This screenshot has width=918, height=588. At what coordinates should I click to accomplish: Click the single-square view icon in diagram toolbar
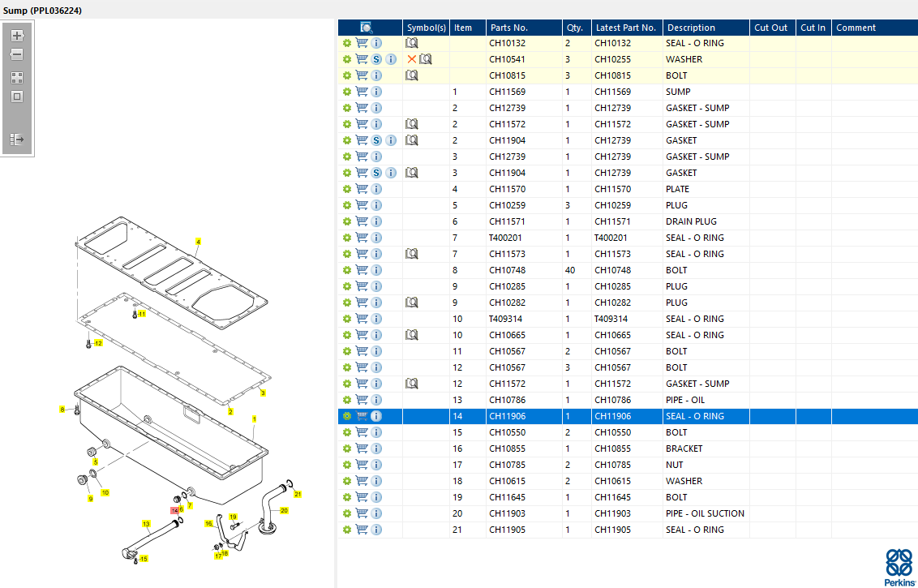coord(16,97)
